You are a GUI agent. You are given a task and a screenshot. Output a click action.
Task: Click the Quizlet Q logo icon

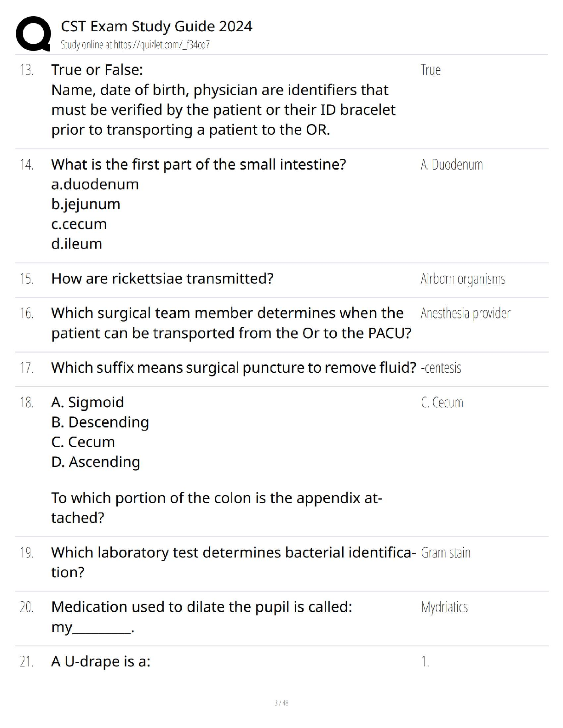(x=33, y=33)
